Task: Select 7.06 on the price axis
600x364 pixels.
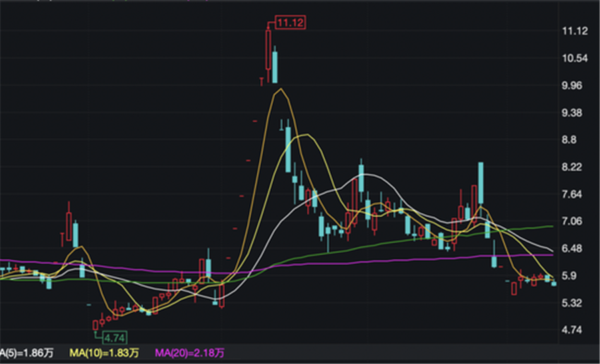Action: tap(574, 221)
